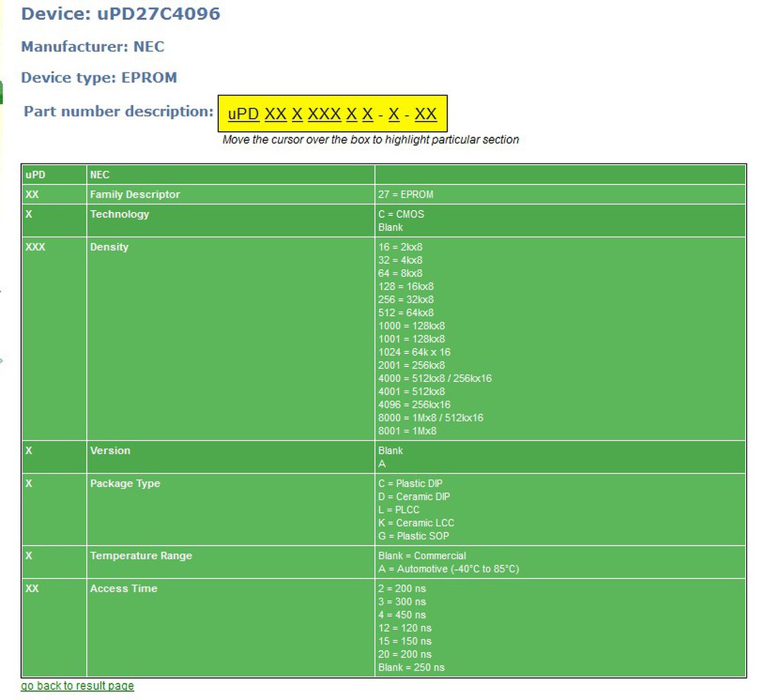This screenshot has width=764, height=700.
Task: Click the '27 = EPROM' cell value
Action: tap(406, 194)
